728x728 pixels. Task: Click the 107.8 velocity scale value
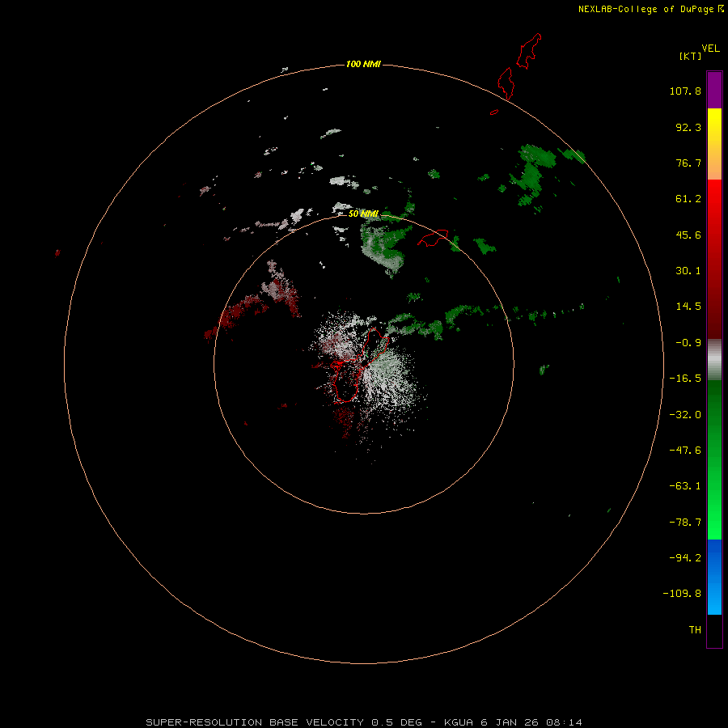click(x=685, y=91)
